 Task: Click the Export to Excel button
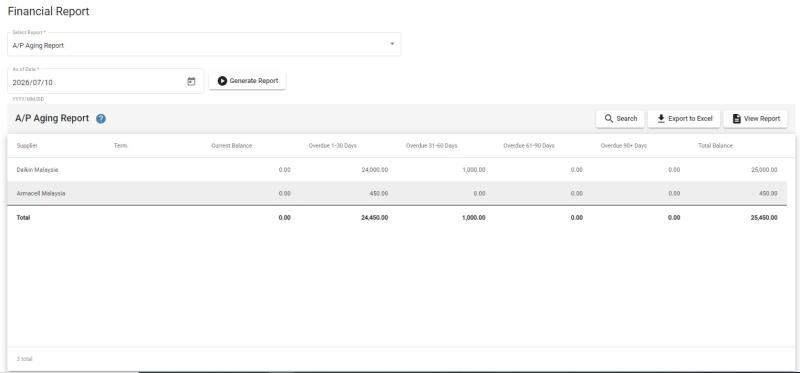tap(684, 118)
